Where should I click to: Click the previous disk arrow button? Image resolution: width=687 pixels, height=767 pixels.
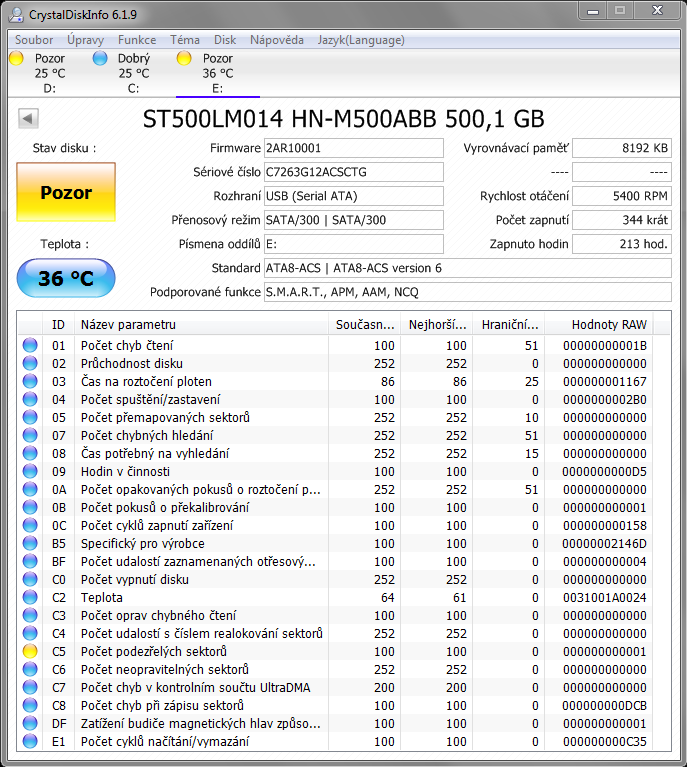click(x=28, y=118)
